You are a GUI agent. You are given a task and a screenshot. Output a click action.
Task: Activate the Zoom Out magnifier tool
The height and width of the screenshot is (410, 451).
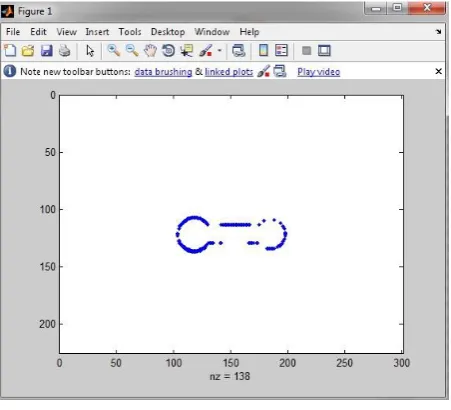[x=132, y=51]
